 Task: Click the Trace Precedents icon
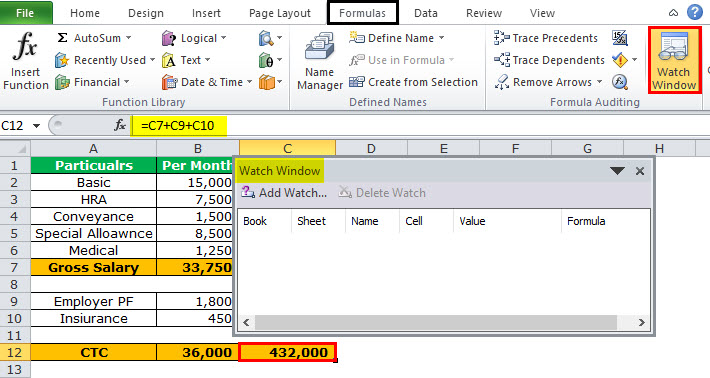(x=502, y=38)
